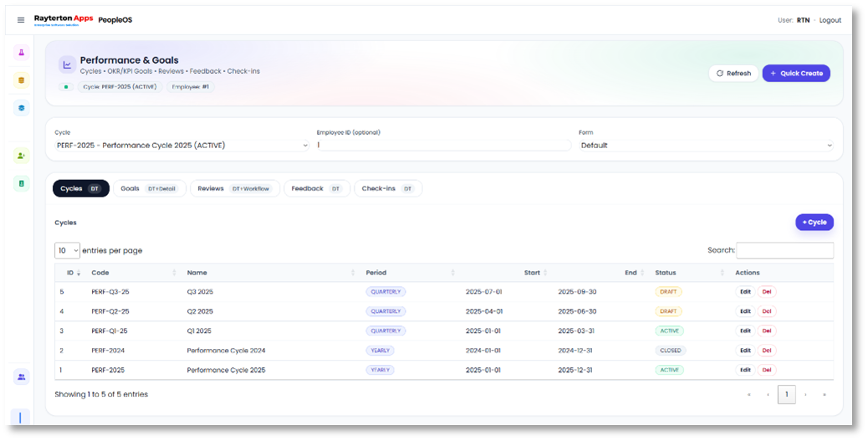This screenshot has width=868, height=441.
Task: Open the Form dropdown set to Default
Action: point(706,146)
